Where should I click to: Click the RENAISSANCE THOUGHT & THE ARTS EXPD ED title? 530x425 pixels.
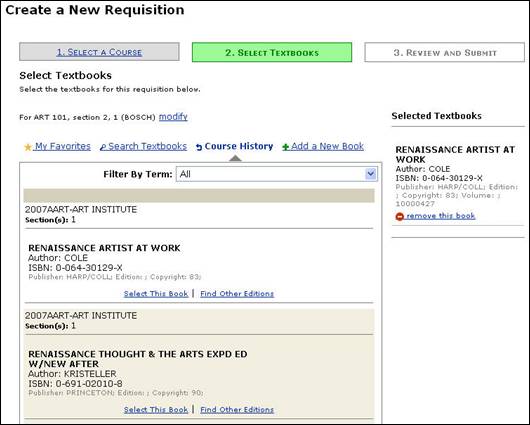point(138,359)
